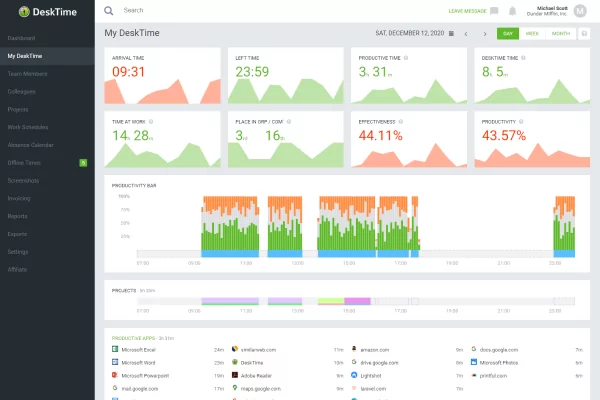600x400 pixels.
Task: Click the search magnifier icon
Action: click(109, 11)
